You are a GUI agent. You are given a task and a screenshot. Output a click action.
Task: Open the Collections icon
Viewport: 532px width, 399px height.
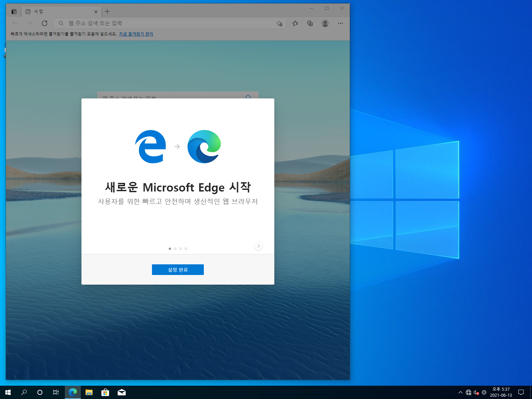(310, 23)
